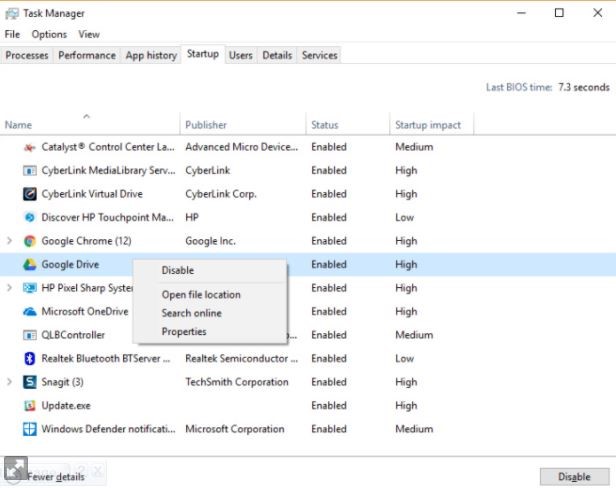Image resolution: width=616 pixels, height=488 pixels.
Task: Click the HP Pixel Sharp System icon
Action: tap(29, 288)
